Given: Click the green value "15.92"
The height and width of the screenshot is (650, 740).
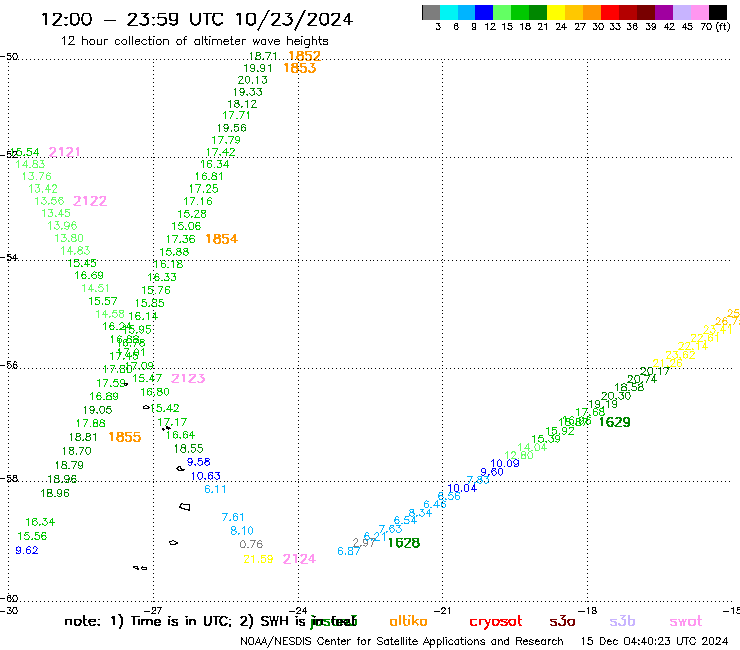Looking at the screenshot, I should tap(560, 431).
